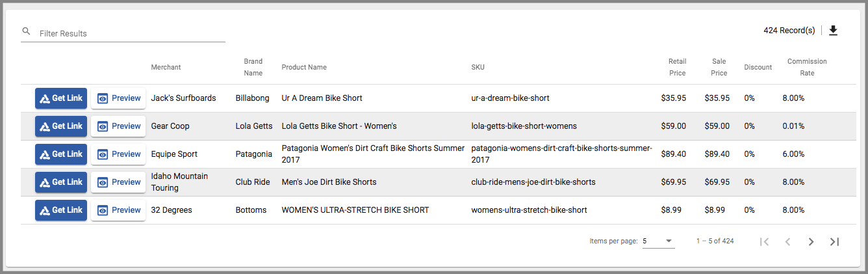Click the Merchant column header
868x274 pixels.
click(x=166, y=67)
